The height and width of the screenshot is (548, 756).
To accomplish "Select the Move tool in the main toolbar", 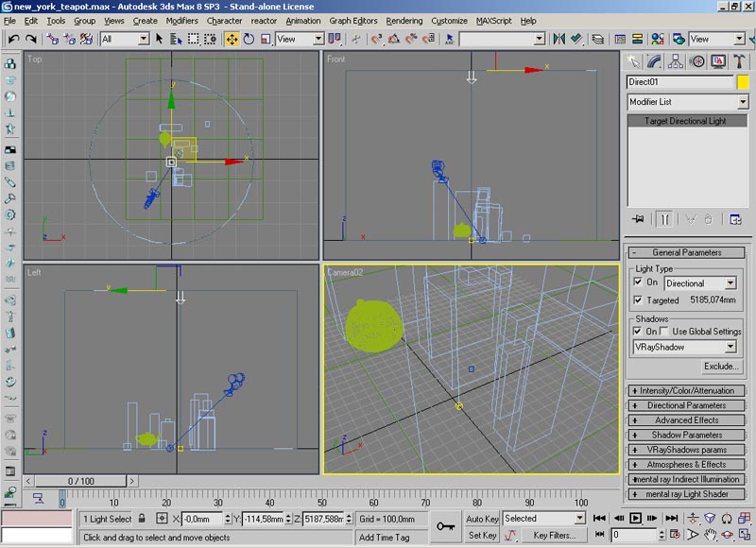I will click(232, 39).
